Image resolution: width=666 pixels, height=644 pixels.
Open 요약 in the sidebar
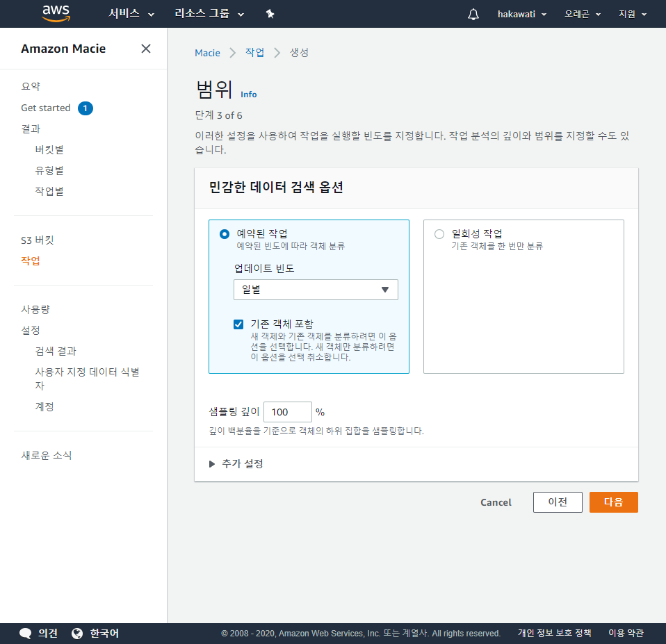pos(31,87)
